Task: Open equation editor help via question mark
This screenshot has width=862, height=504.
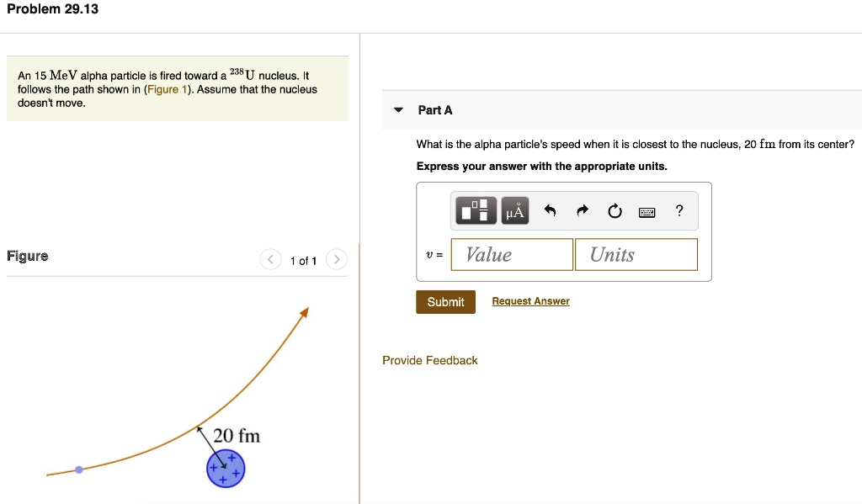Action: point(678,210)
